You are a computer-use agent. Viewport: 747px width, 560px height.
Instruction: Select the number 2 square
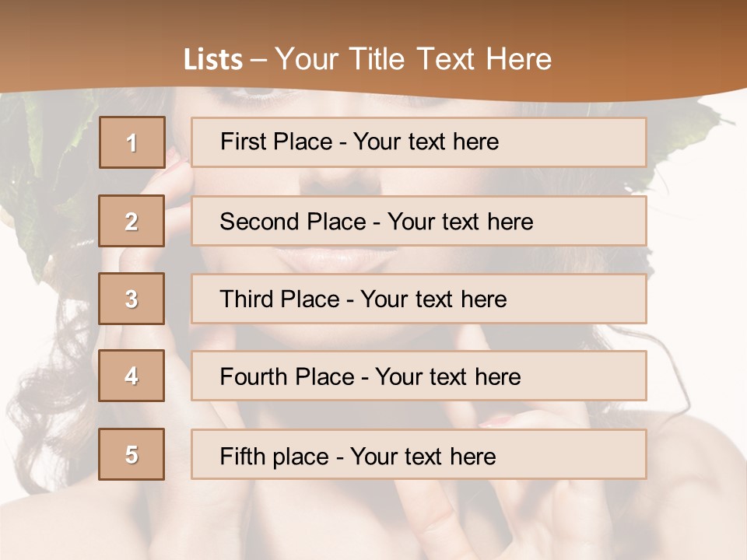[x=132, y=221]
